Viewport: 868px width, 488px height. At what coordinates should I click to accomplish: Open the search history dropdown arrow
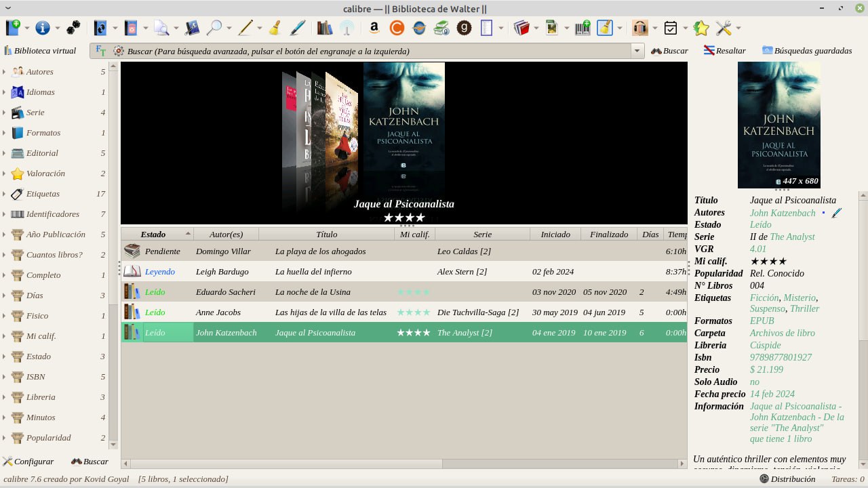tap(637, 51)
